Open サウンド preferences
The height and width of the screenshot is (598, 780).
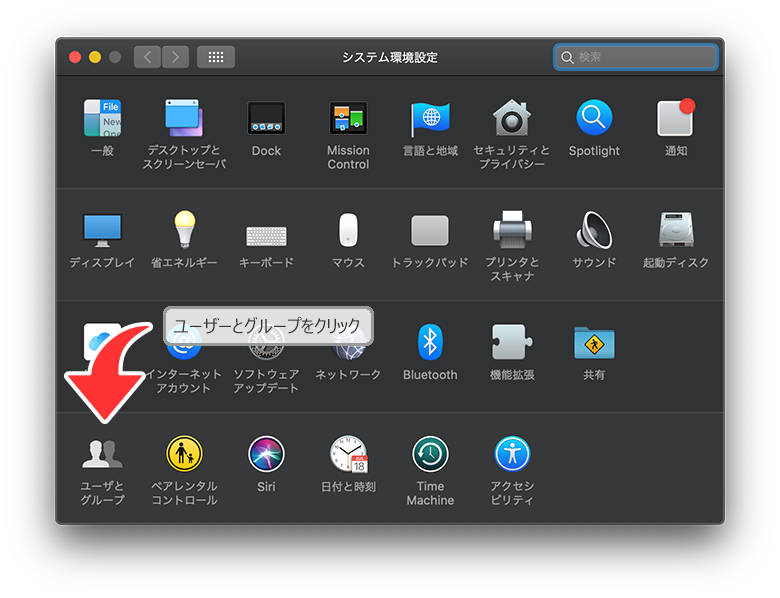point(594,229)
